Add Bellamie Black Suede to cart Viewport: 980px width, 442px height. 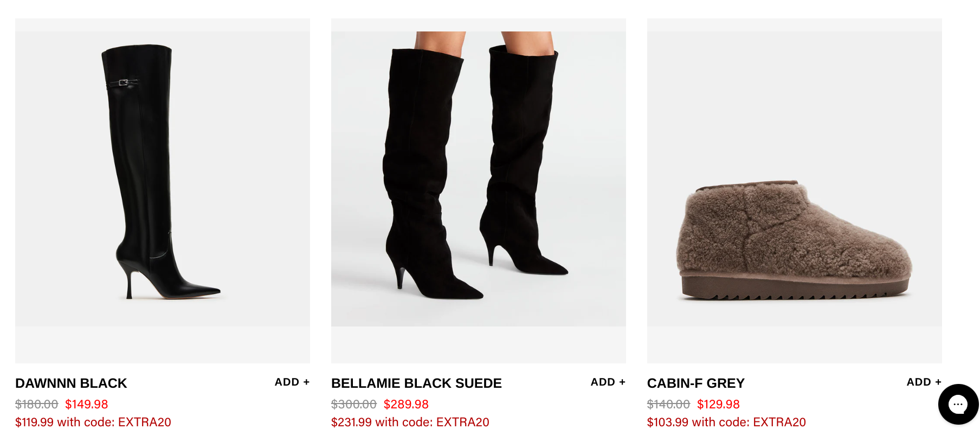pos(608,382)
